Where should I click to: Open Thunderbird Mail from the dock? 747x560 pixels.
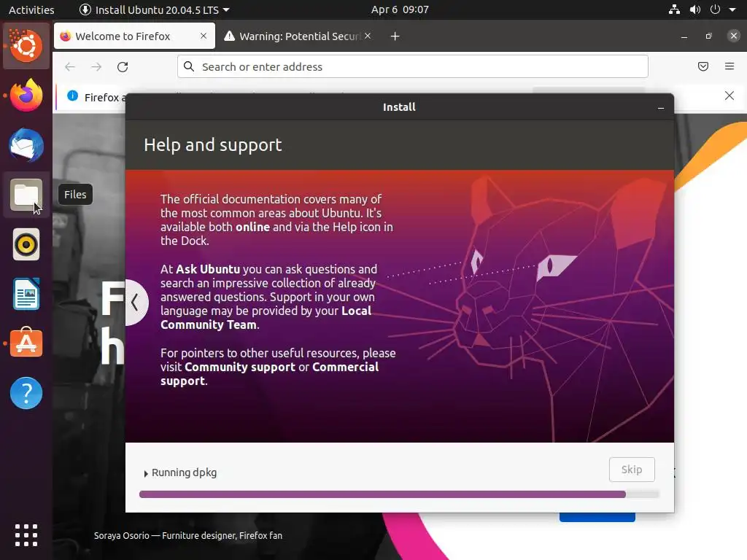pyautogui.click(x=26, y=145)
